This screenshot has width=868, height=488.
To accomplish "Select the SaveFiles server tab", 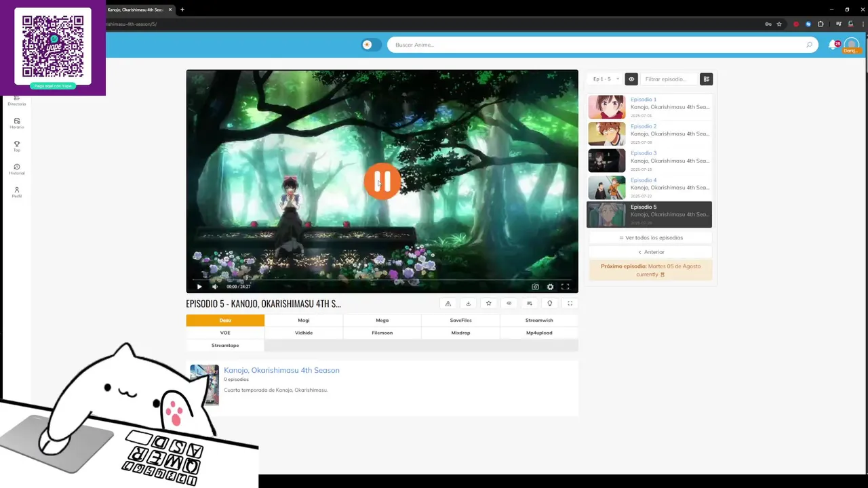I will (x=460, y=321).
